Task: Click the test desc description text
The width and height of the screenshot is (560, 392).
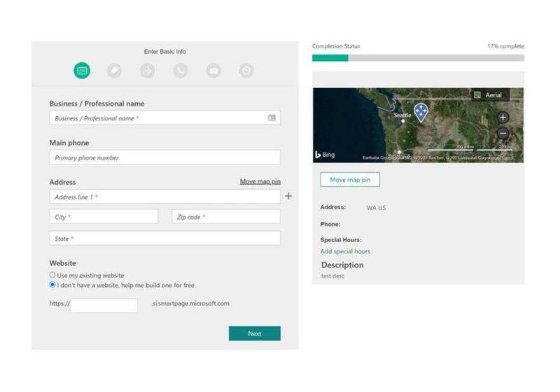Action: click(x=332, y=276)
